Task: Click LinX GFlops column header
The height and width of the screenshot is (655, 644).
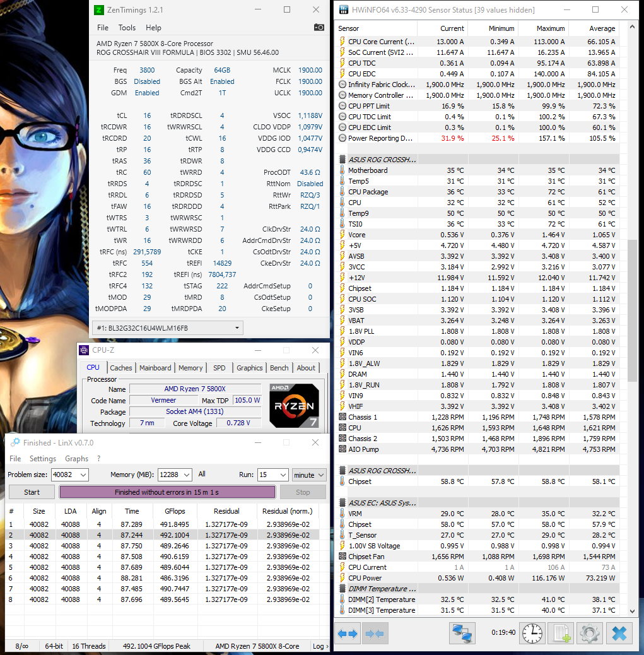Action: 175,511
